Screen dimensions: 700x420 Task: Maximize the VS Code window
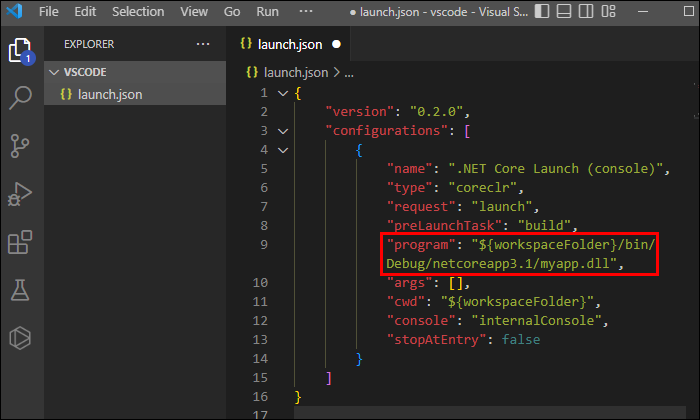(x=688, y=11)
